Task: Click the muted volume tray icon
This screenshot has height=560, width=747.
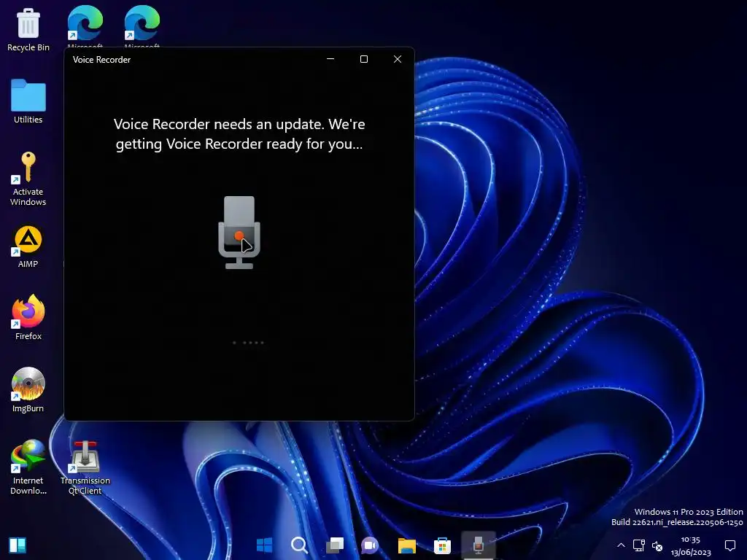Action: pyautogui.click(x=657, y=546)
